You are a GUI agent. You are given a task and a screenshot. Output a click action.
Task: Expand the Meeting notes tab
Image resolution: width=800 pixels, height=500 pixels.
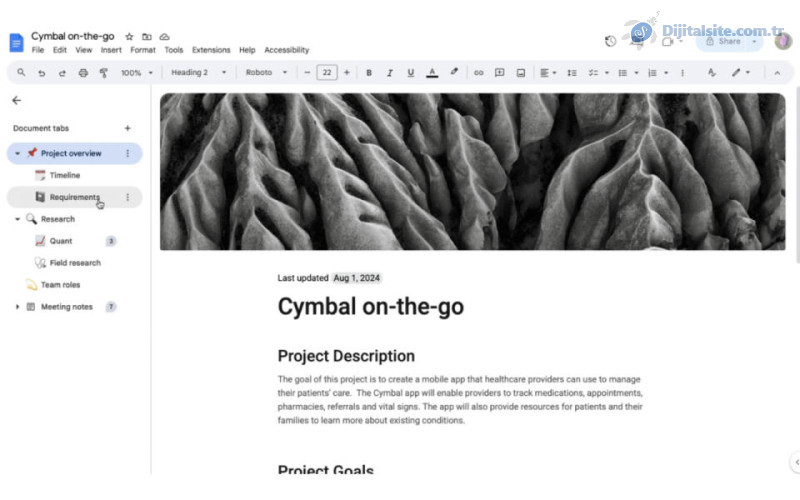(x=17, y=307)
